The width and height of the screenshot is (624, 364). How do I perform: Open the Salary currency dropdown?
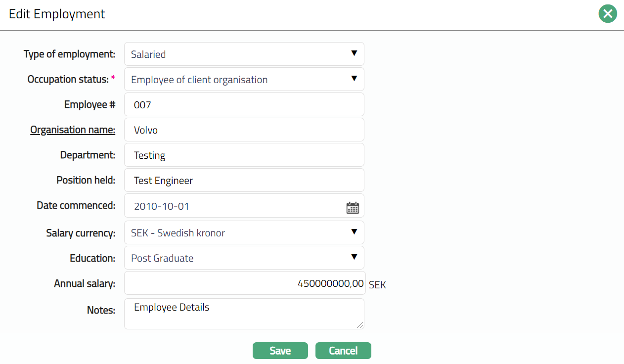[x=244, y=232]
